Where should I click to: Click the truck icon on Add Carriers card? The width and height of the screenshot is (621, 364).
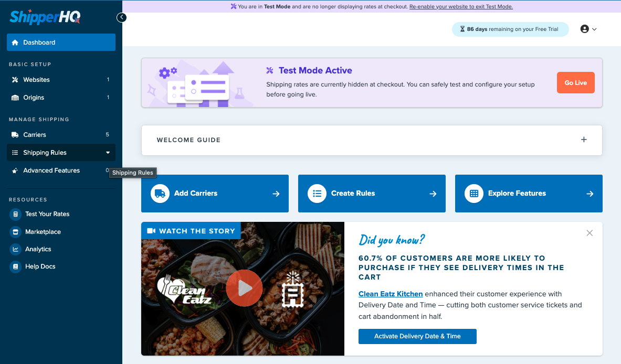tap(160, 194)
